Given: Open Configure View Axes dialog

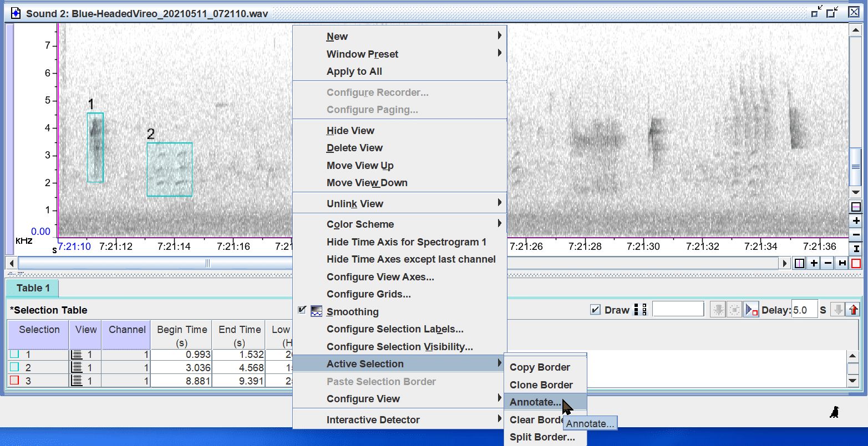Looking at the screenshot, I should [x=399, y=276].
